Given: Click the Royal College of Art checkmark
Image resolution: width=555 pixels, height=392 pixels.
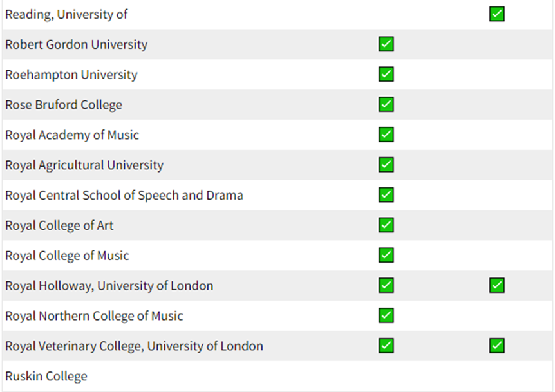Looking at the screenshot, I should tap(386, 225).
